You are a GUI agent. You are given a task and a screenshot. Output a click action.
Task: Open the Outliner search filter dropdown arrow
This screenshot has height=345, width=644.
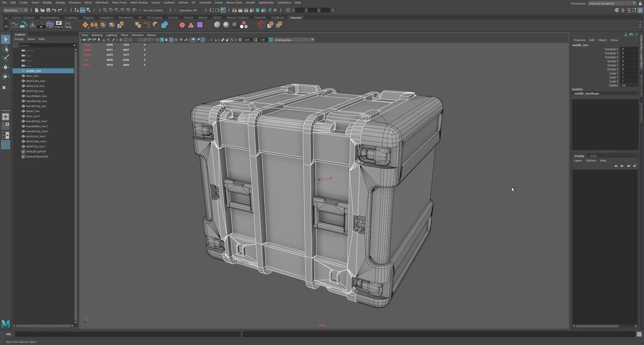pyautogui.click(x=74, y=45)
